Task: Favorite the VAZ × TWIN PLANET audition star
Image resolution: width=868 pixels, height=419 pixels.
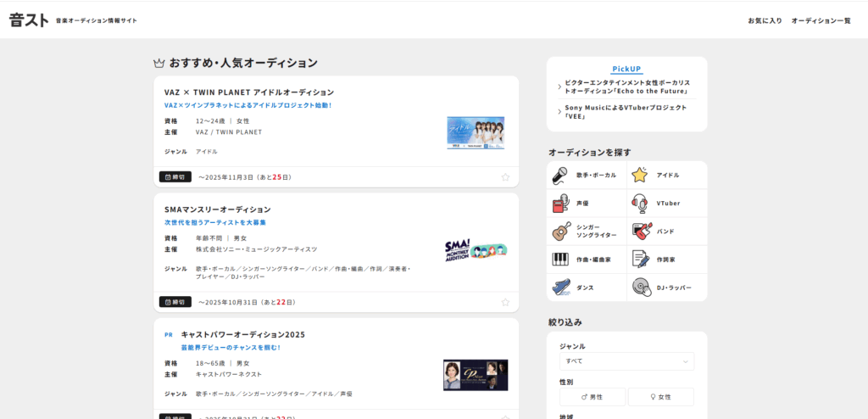Action: pos(505,177)
